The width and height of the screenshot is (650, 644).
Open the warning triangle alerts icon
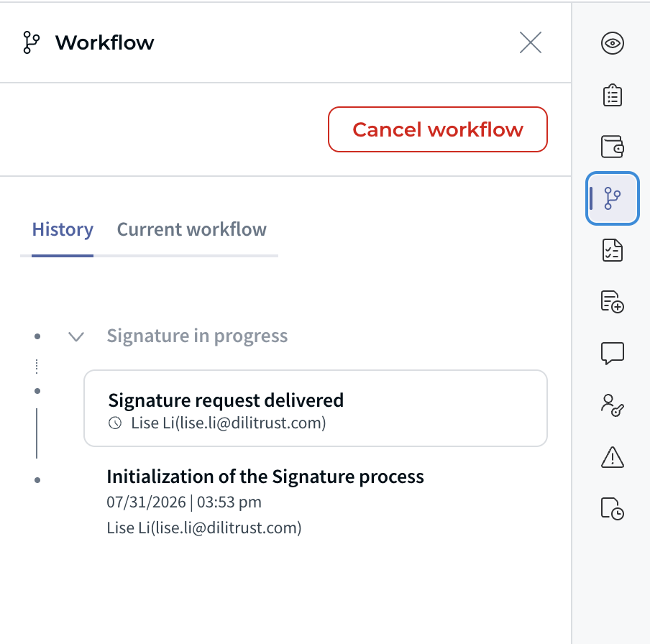[613, 457]
